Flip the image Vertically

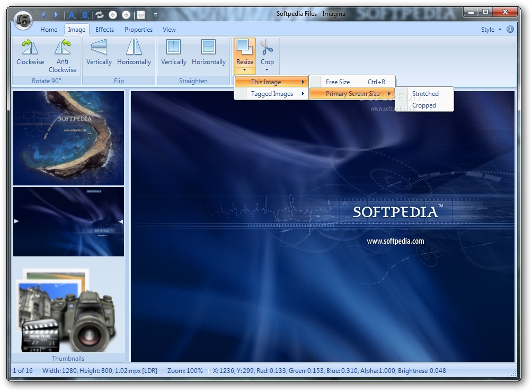(99, 52)
